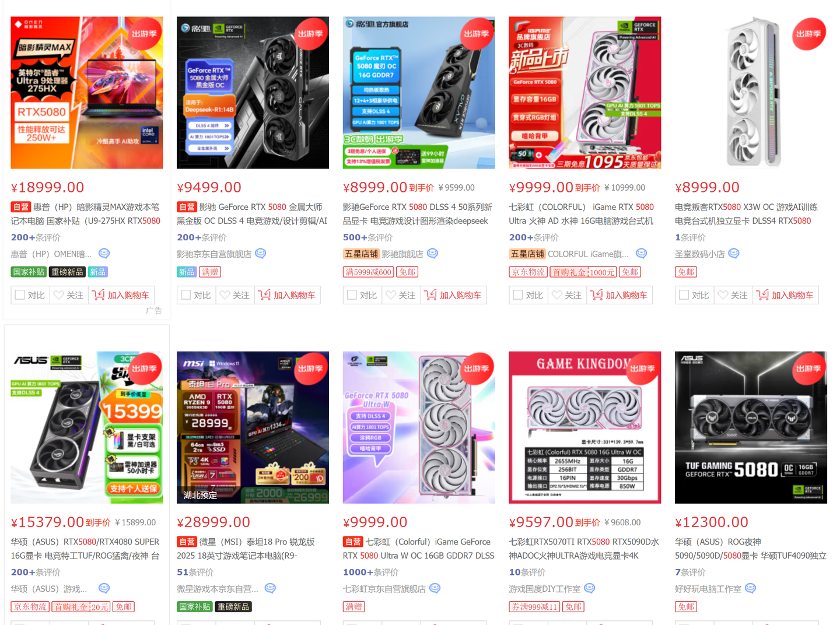Viewport: 840px width, 625px height.
Task: Tick 对比 checkbox for HP 暗影精灵MAX laptop
Action: coord(20,295)
